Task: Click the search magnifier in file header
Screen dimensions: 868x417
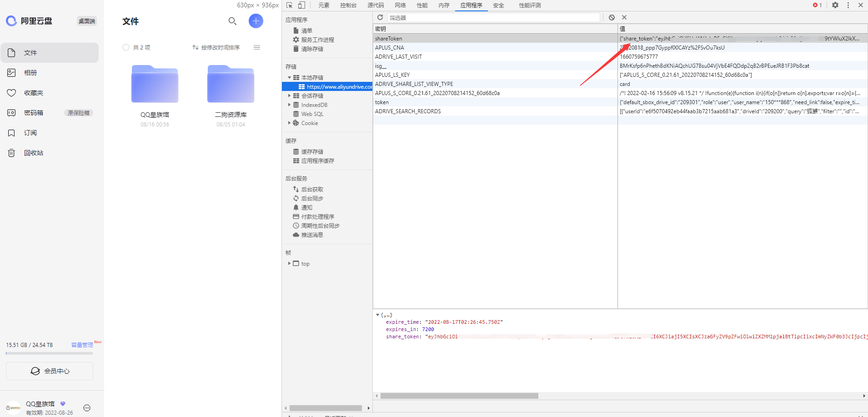Action: point(232,21)
